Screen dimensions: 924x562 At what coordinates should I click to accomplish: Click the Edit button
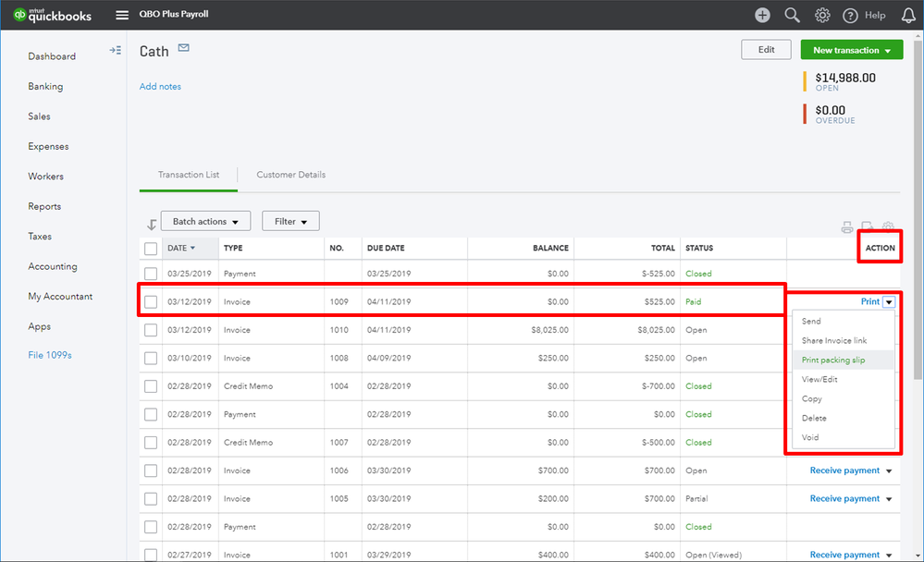[766, 50]
